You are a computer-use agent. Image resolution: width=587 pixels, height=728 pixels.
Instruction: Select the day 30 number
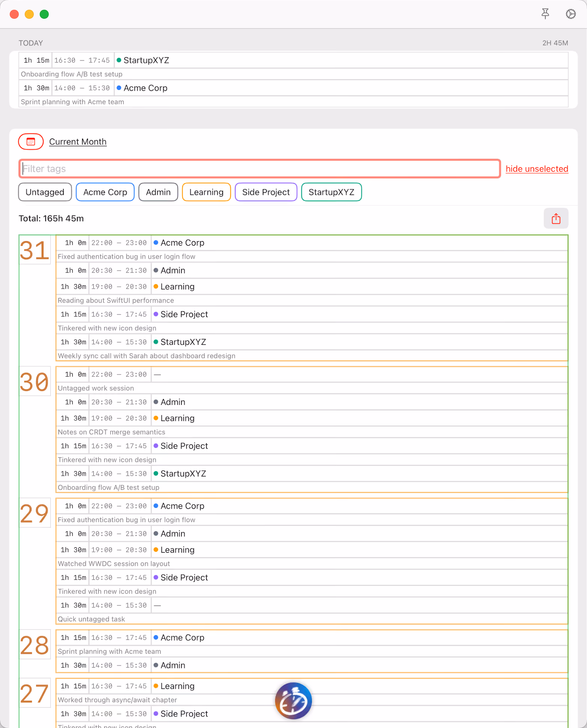(x=34, y=382)
